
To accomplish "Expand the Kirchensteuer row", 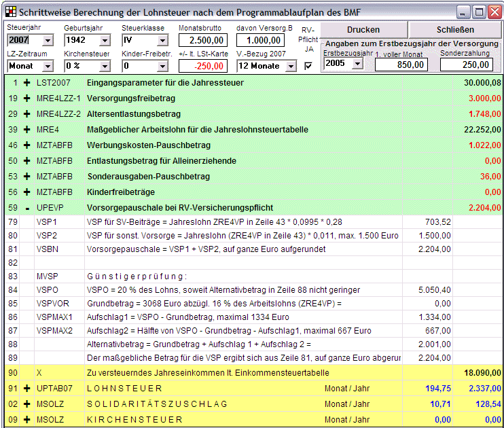I will pyautogui.click(x=27, y=419).
